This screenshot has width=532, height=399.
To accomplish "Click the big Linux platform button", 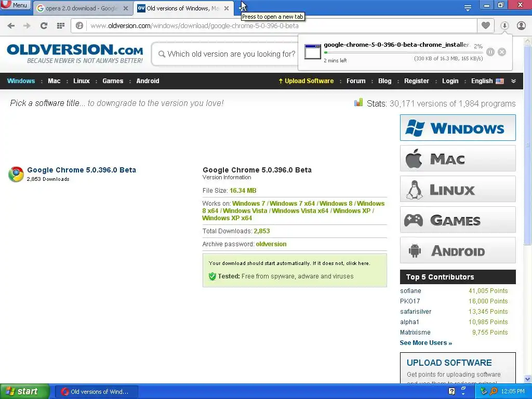I will 458,189.
